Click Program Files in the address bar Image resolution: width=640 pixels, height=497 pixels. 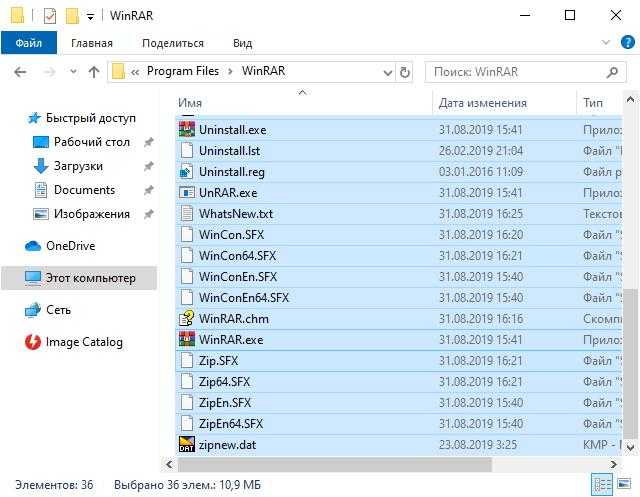(183, 71)
